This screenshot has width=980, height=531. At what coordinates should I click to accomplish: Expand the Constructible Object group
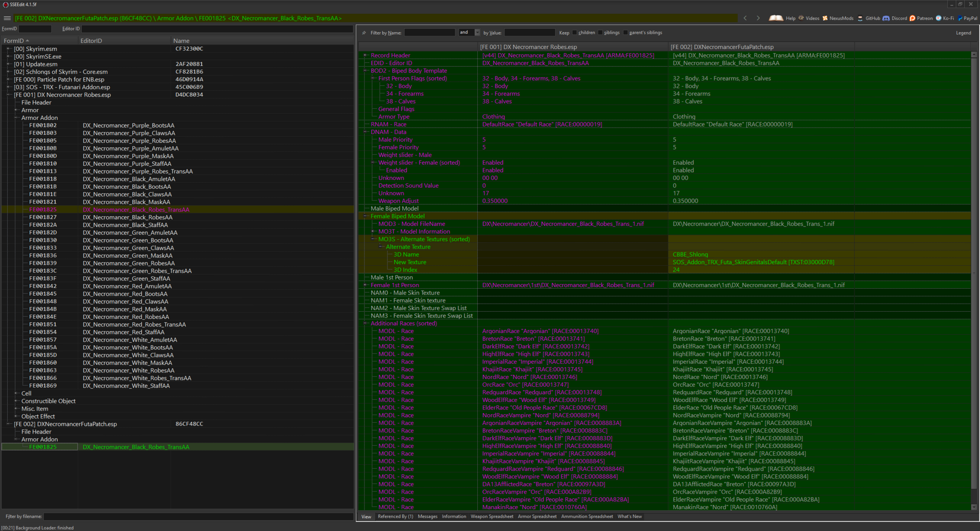point(16,401)
